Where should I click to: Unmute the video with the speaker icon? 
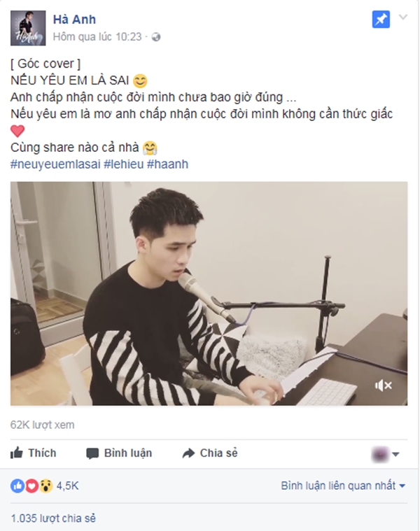click(383, 385)
